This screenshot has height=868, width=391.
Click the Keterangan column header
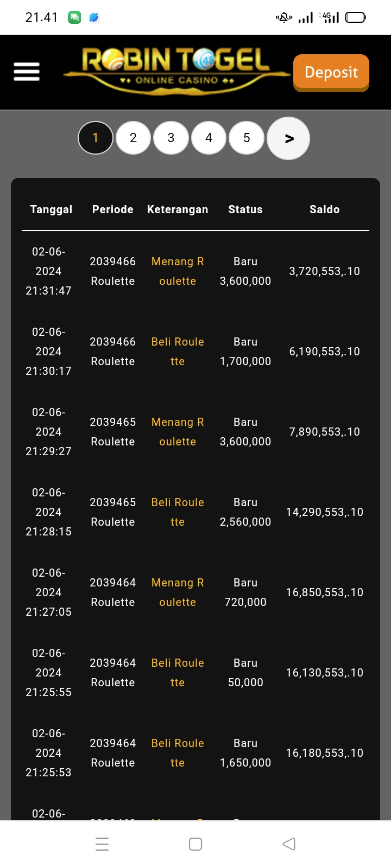(x=178, y=209)
